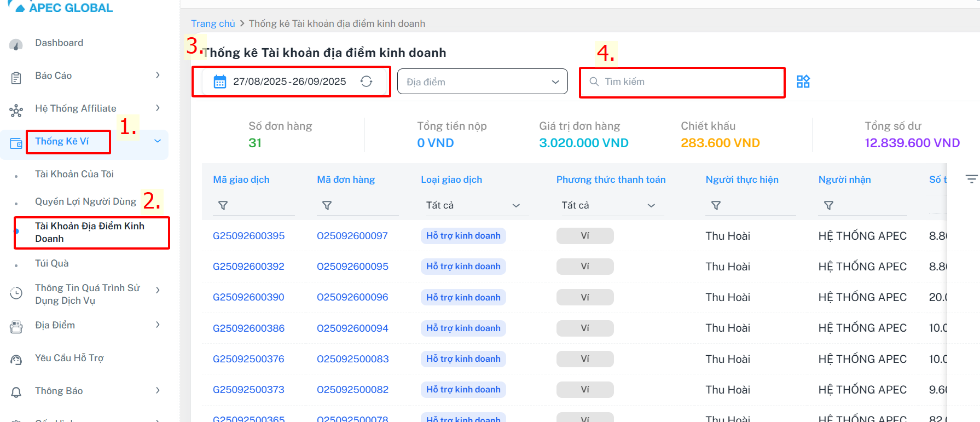The width and height of the screenshot is (980, 422).
Task: Click the refresh icon beside date range
Action: [x=366, y=82]
